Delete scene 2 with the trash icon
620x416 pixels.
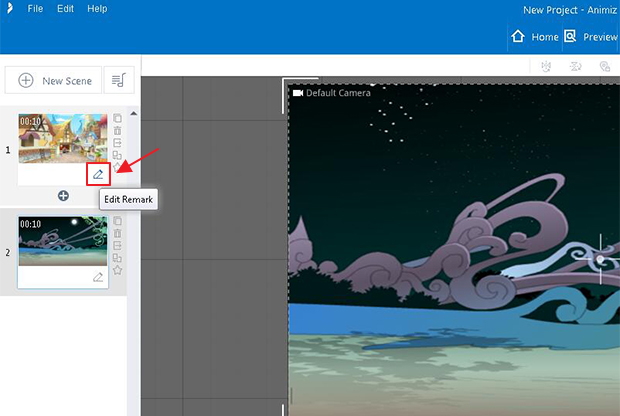pos(117,233)
